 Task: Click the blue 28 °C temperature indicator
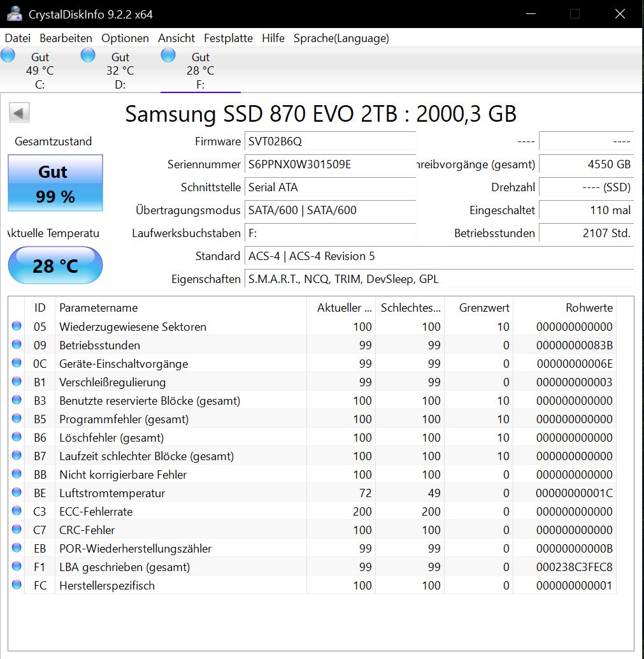(x=55, y=265)
